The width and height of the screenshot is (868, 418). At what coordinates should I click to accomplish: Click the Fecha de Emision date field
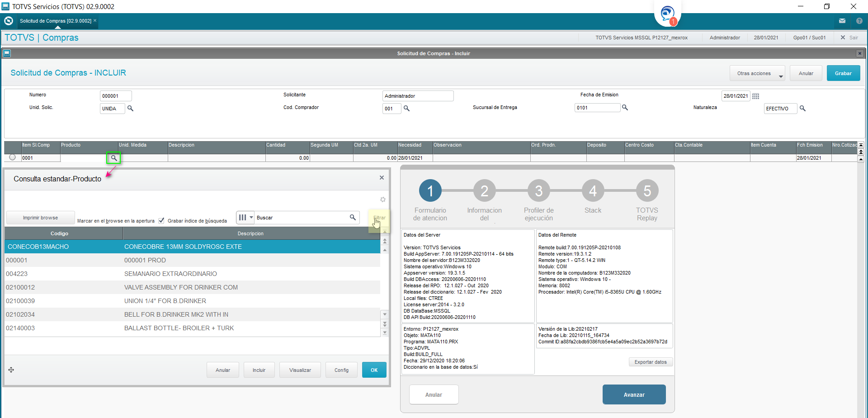736,96
